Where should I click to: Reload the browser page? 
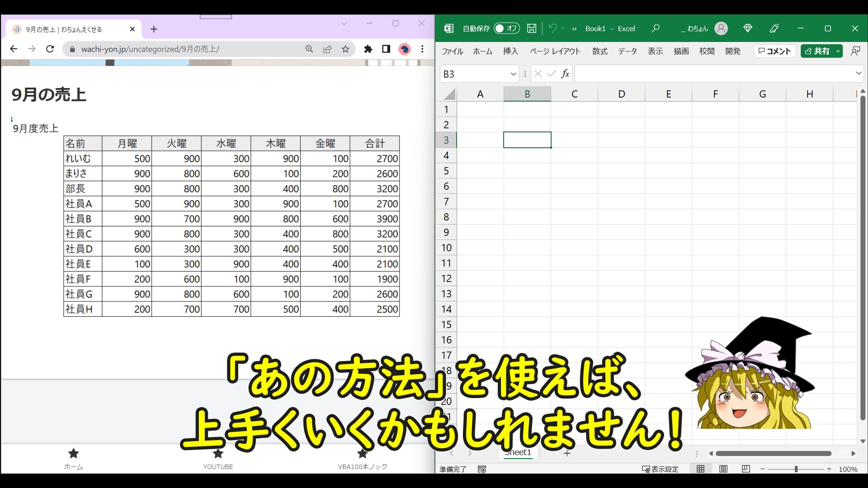[50, 49]
